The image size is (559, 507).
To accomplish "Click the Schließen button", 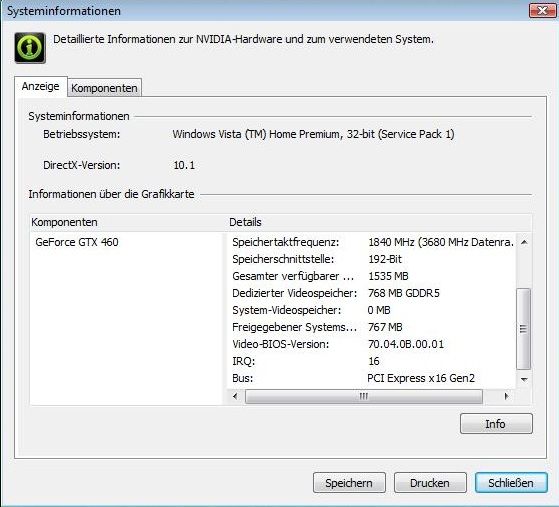I will click(511, 483).
